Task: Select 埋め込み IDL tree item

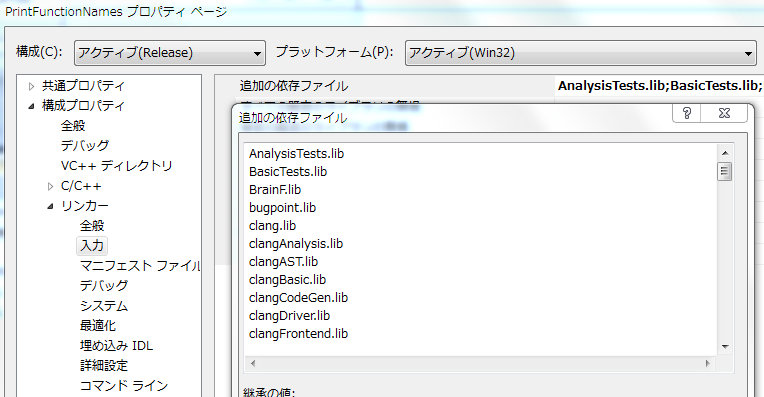Action: pyautogui.click(x=116, y=346)
